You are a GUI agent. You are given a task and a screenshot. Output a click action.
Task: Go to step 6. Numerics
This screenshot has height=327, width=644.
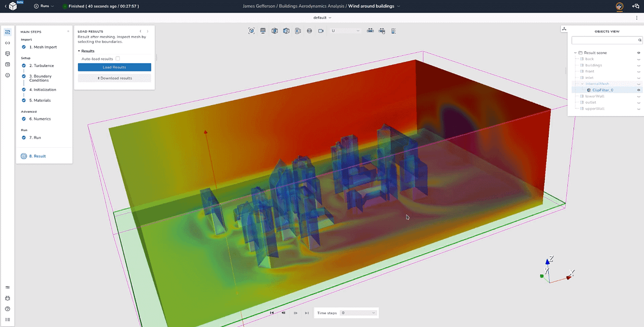(40, 118)
